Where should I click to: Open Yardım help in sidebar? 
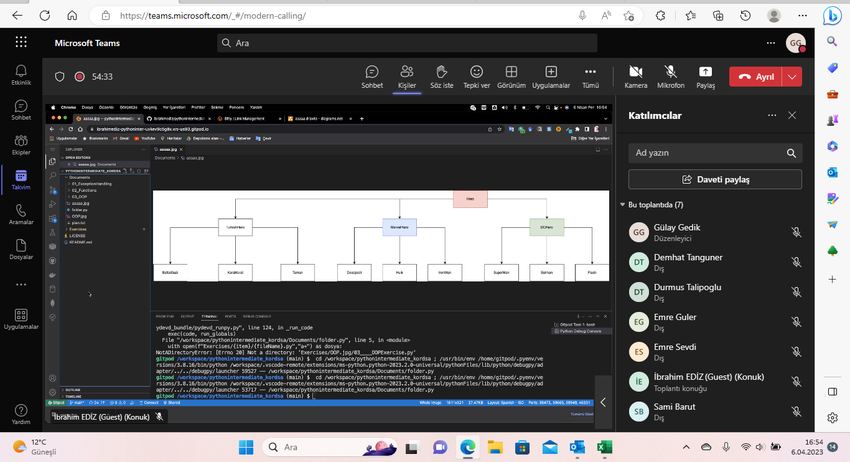click(x=21, y=414)
